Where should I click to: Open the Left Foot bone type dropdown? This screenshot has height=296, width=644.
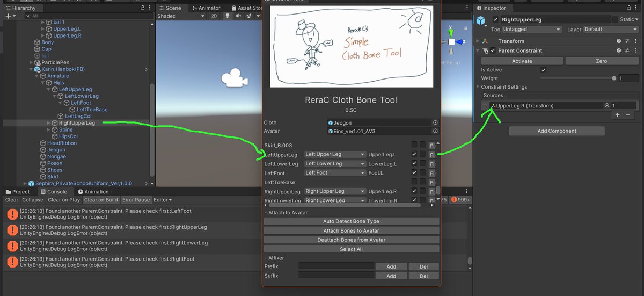point(335,173)
